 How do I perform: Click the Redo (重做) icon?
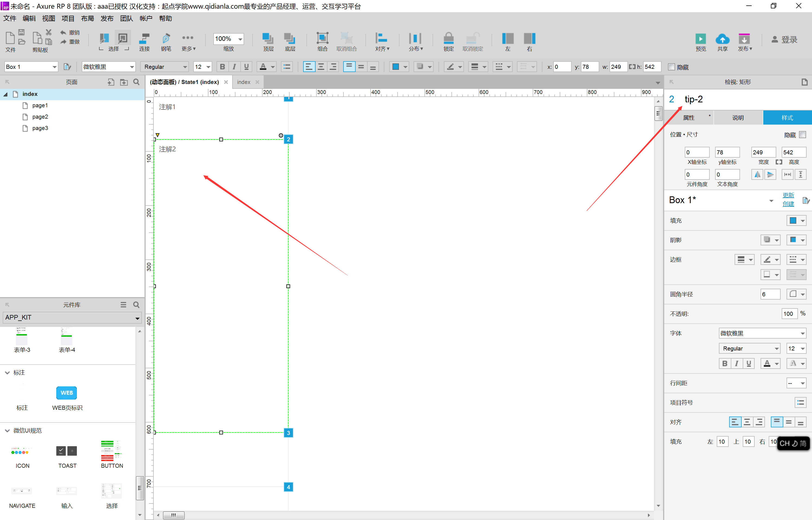click(x=63, y=41)
